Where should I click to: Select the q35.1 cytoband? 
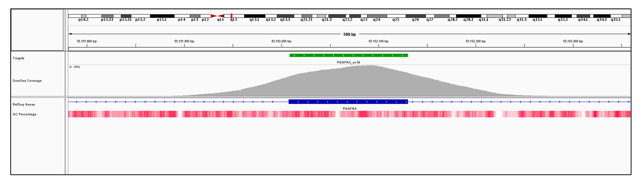pos(616,19)
